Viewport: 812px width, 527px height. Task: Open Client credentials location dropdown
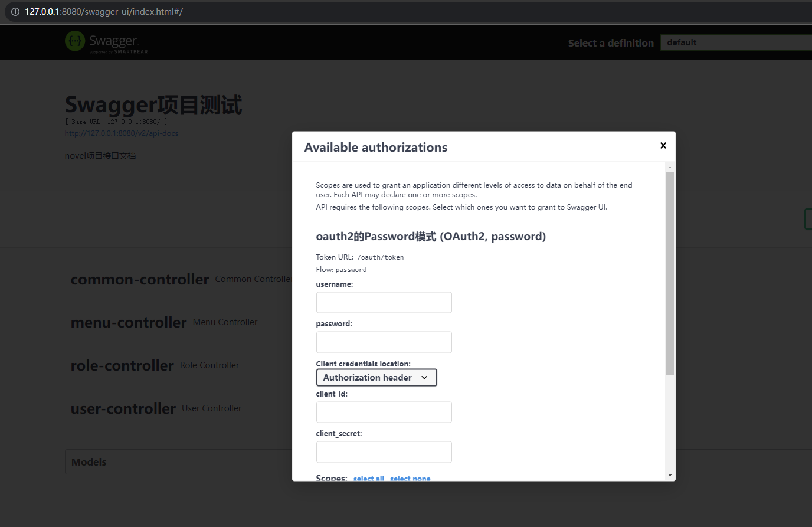coord(376,378)
